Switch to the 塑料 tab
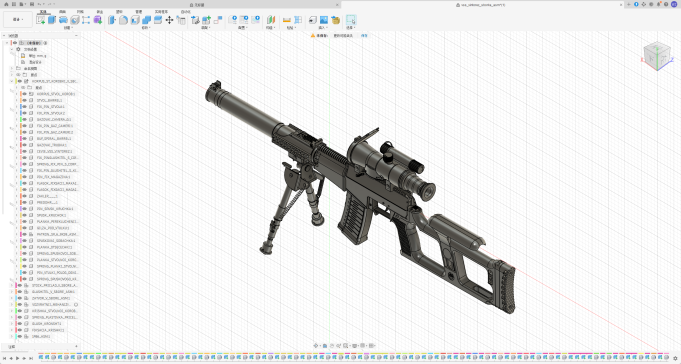 coord(119,12)
